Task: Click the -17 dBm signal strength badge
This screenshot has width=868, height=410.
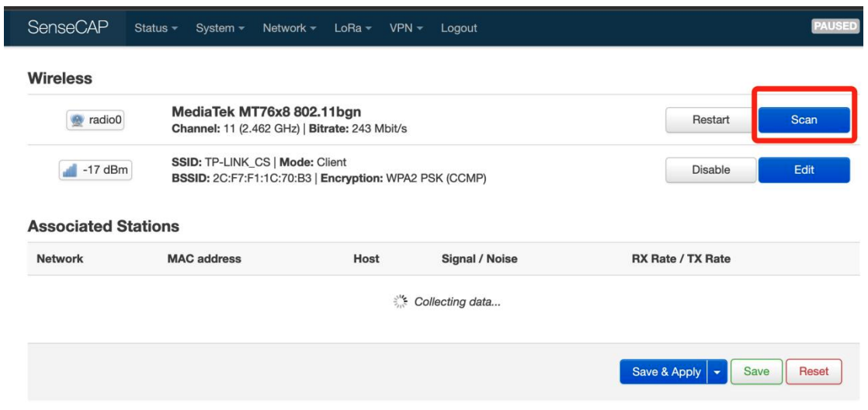Action: pos(95,170)
